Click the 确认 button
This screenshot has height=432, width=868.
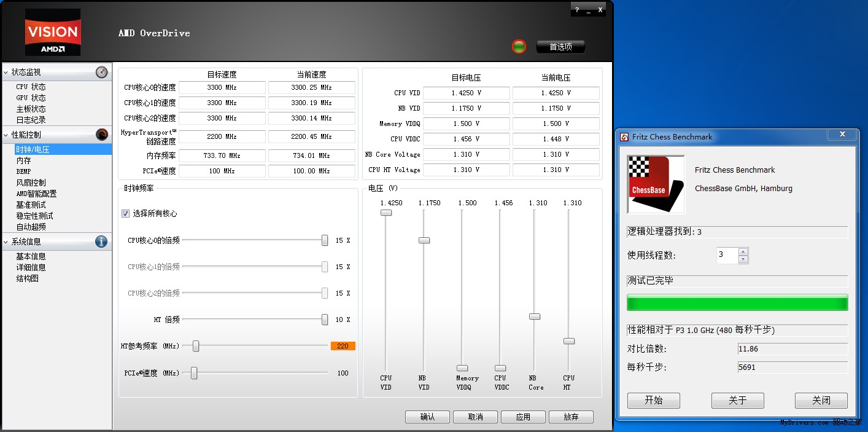click(x=427, y=417)
